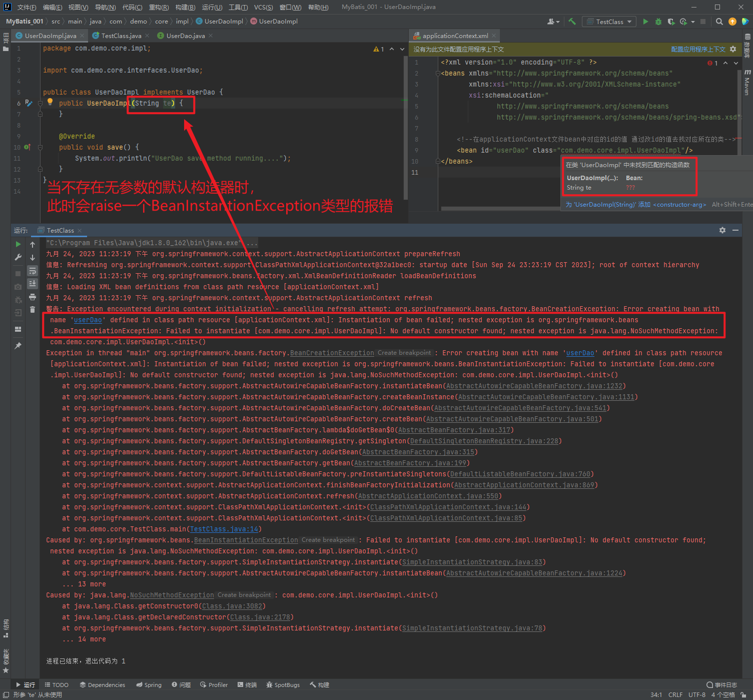Click the CRLF line separator indicator

675,694
